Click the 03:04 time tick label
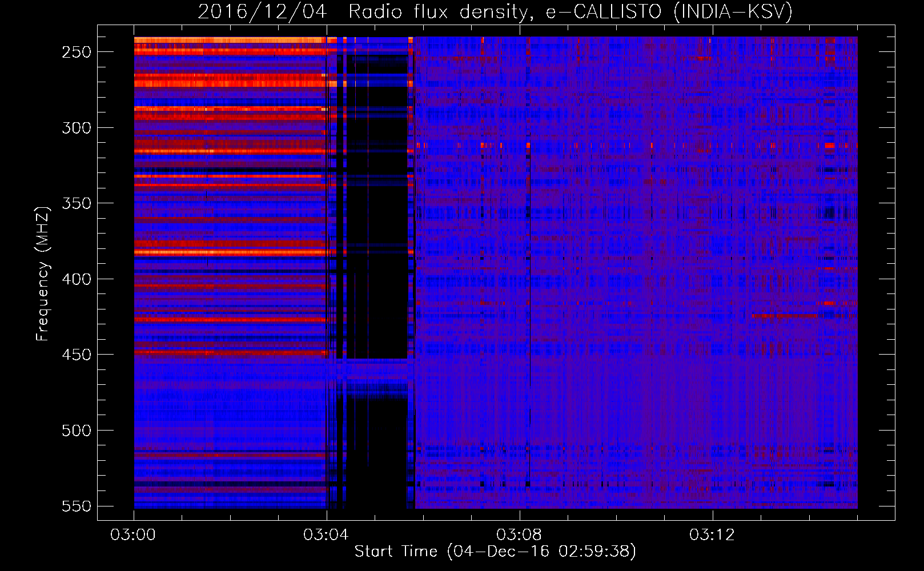924x571 pixels. 326,535
